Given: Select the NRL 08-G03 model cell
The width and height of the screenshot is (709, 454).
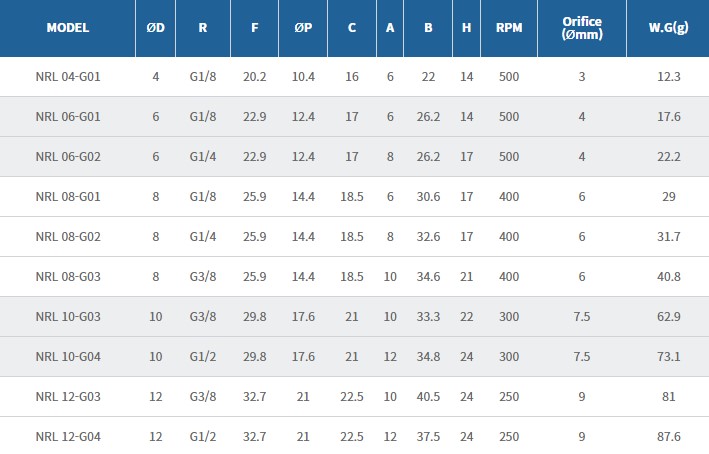Looking at the screenshot, I should coord(68,277).
